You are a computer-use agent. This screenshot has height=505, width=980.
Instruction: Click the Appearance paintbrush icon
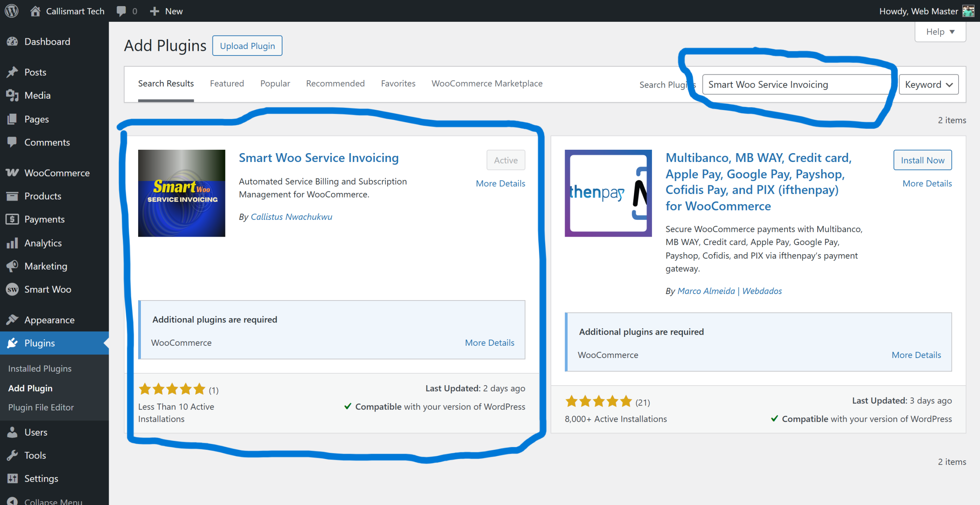coord(12,320)
